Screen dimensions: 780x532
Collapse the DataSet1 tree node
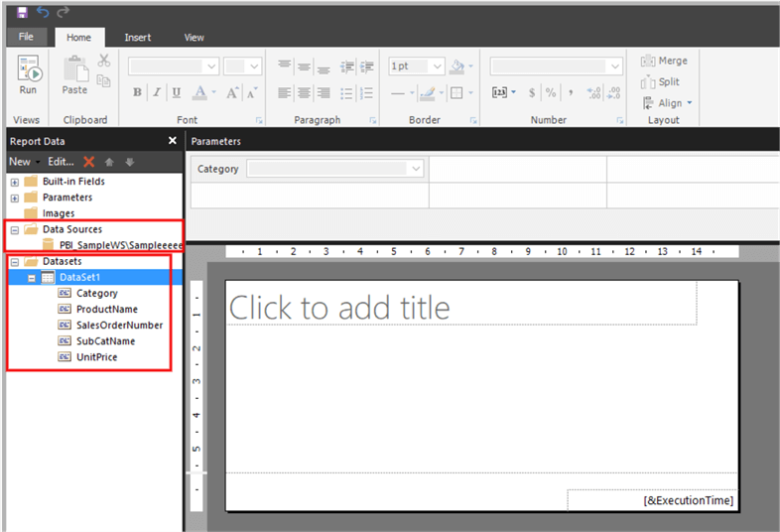(x=31, y=278)
